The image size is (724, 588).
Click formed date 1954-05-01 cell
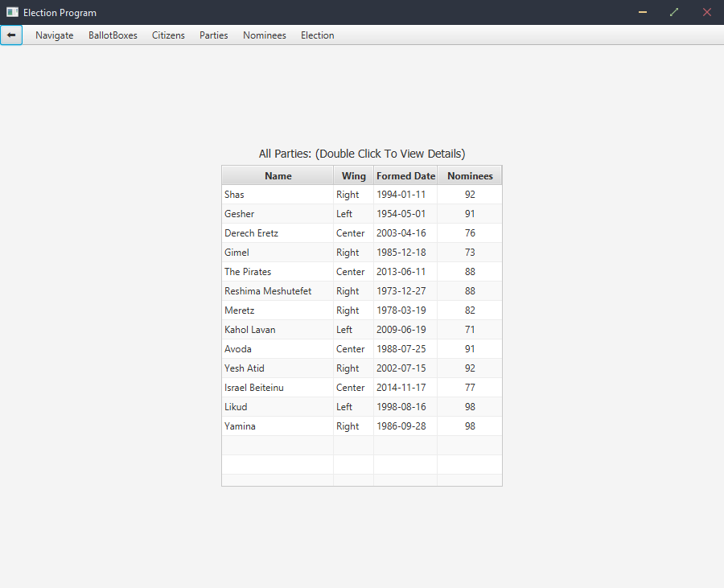pyautogui.click(x=405, y=214)
